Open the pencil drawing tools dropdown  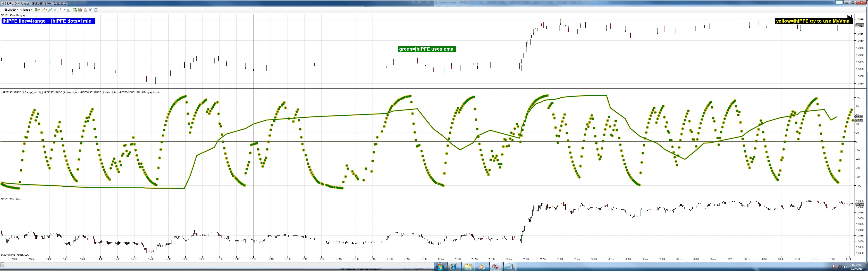click(44, 10)
